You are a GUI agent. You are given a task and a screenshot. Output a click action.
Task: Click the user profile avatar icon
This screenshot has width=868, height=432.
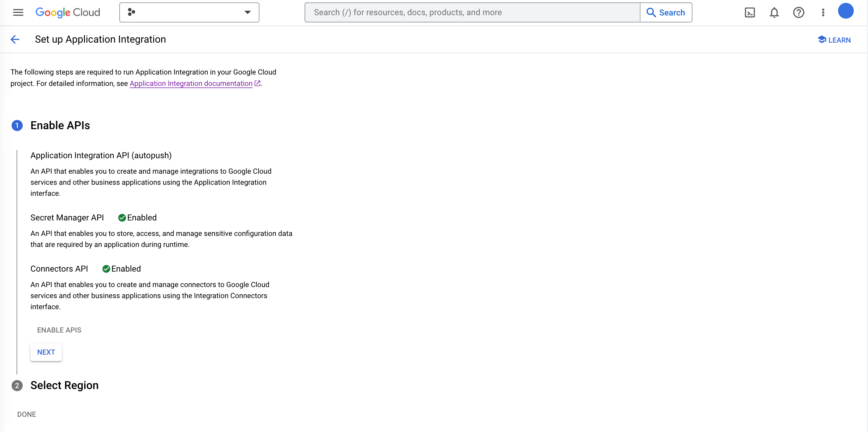click(x=846, y=12)
